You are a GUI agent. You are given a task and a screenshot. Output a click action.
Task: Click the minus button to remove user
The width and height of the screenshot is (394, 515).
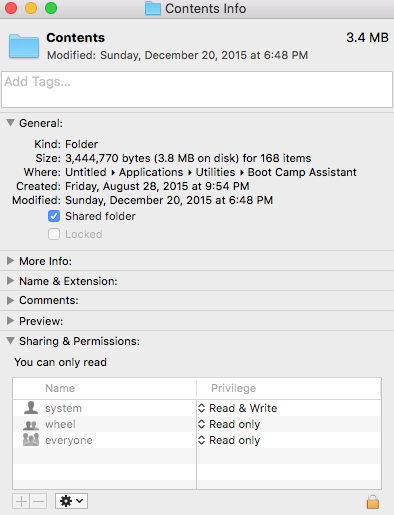coord(39,501)
